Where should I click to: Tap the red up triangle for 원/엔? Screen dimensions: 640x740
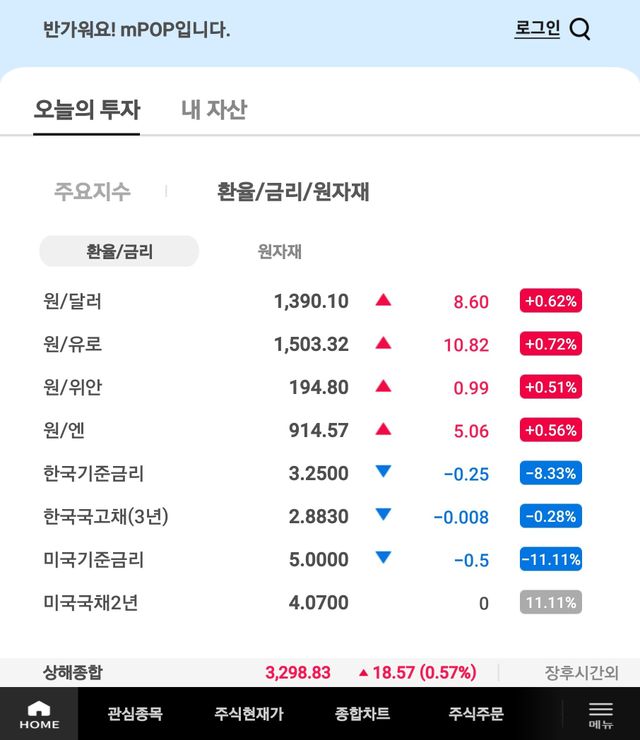(x=383, y=429)
